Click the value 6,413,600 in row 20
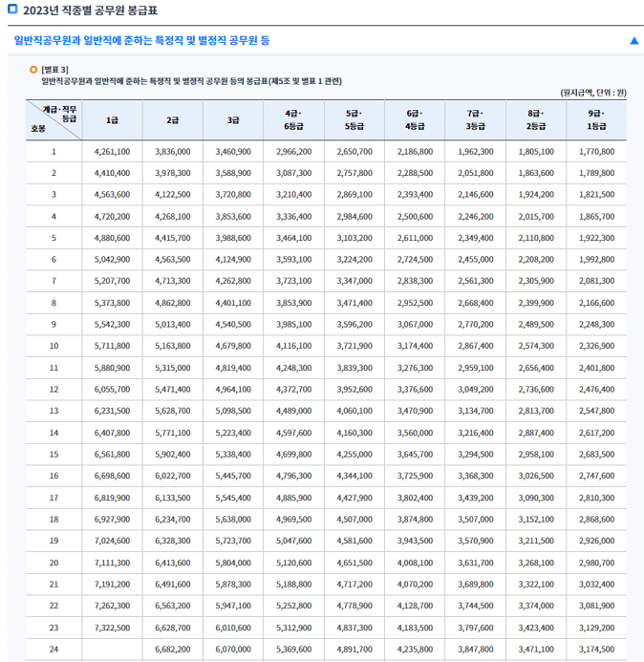 coord(172,564)
